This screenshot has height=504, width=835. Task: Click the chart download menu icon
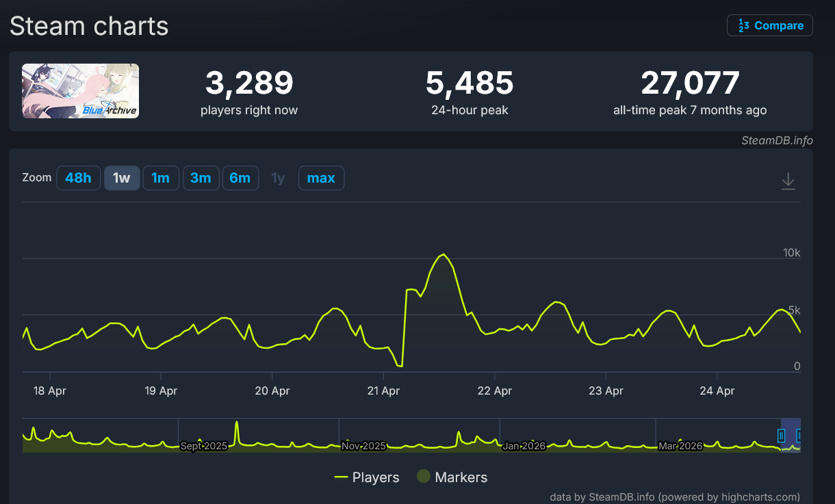tap(788, 181)
